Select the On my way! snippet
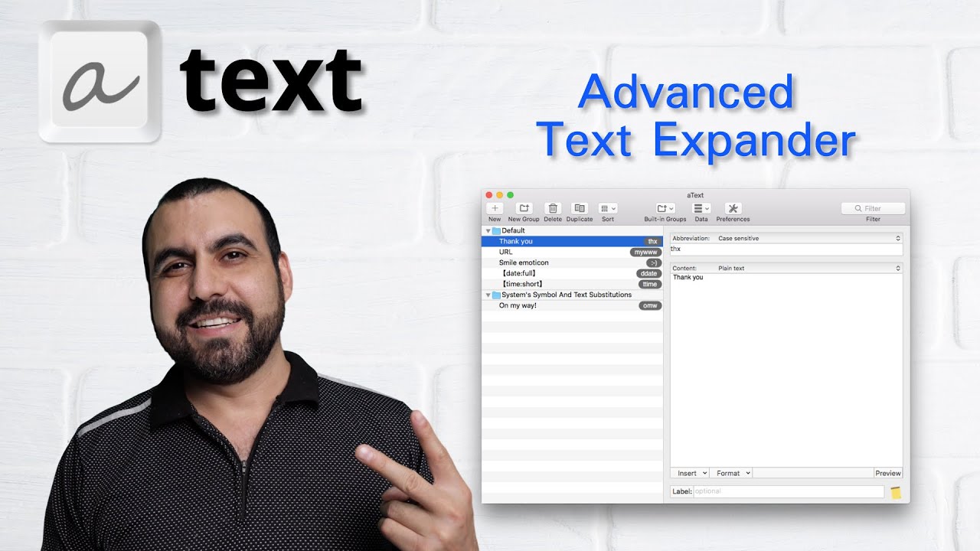The width and height of the screenshot is (980, 551). click(572, 305)
